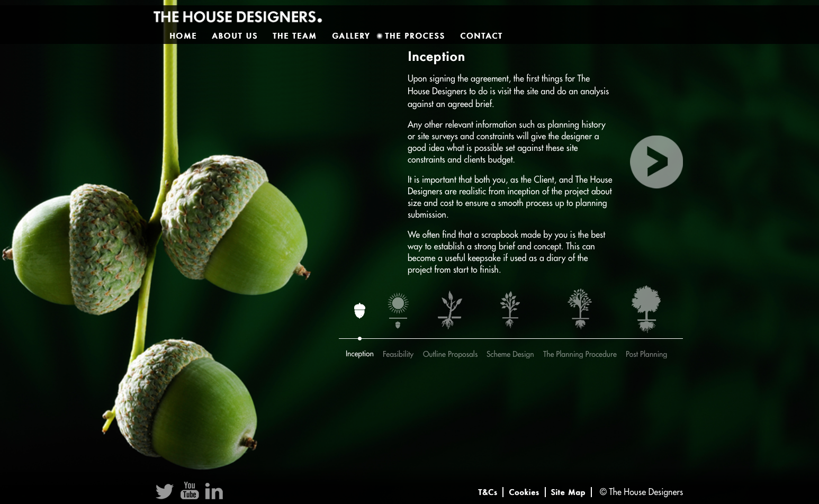Screen dimensions: 819x504
Task: Click the next arrow circle button
Action: pyautogui.click(x=656, y=162)
